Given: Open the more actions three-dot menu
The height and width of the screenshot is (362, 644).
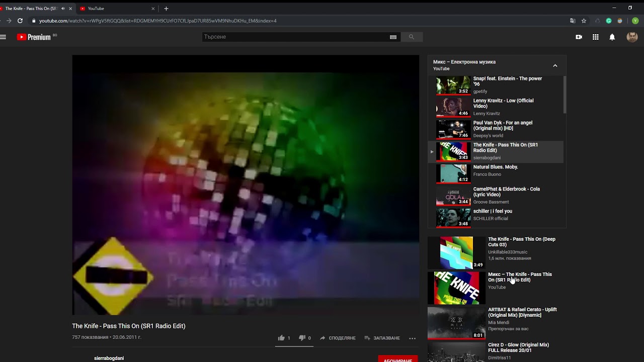Looking at the screenshot, I should pyautogui.click(x=412, y=338).
